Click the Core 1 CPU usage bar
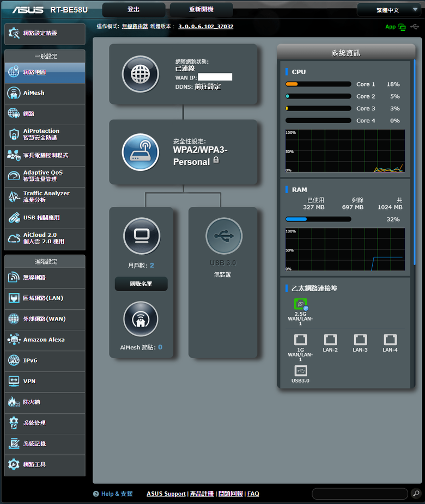425x504 pixels. click(318, 84)
